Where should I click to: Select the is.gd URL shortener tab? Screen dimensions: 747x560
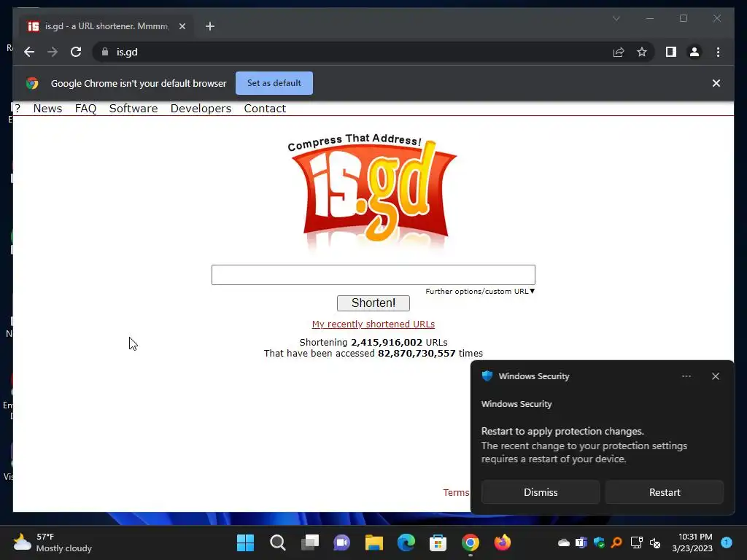pyautogui.click(x=107, y=26)
